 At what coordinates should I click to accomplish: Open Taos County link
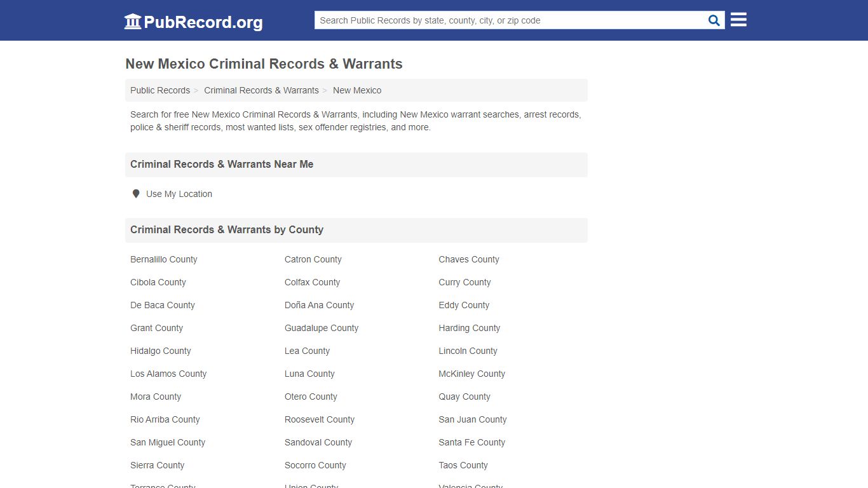(463, 465)
